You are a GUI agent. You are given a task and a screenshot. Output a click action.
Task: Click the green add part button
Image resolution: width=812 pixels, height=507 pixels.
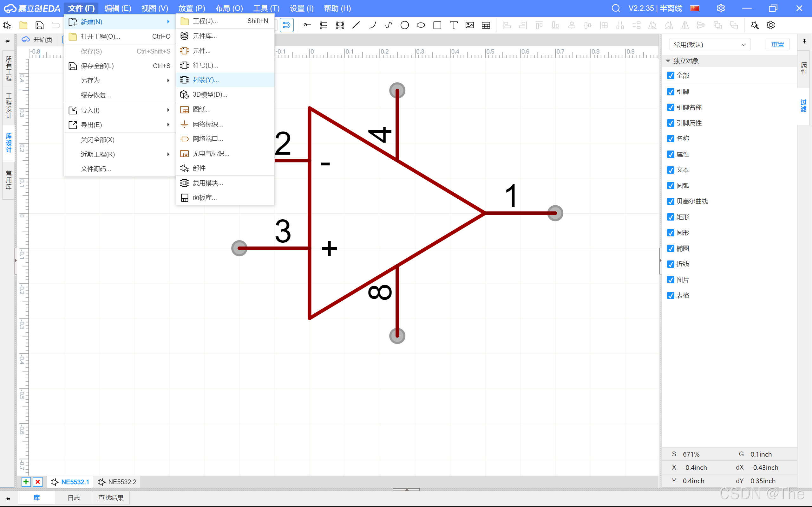tap(26, 482)
